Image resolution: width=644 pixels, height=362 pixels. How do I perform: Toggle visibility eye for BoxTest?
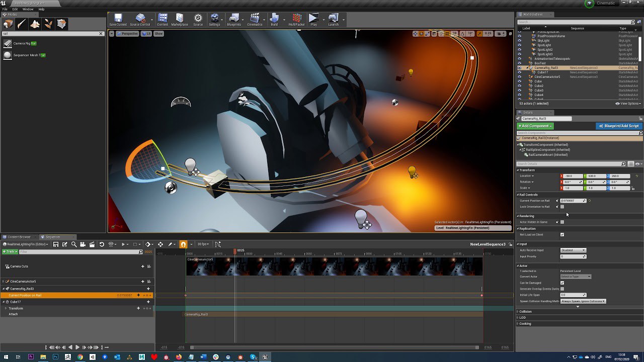click(x=520, y=63)
